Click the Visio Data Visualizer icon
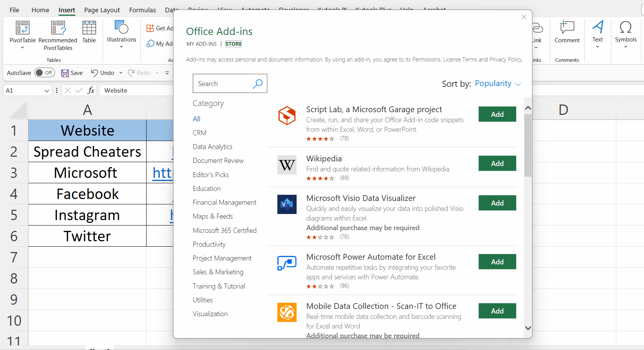The height and width of the screenshot is (350, 644). click(287, 204)
